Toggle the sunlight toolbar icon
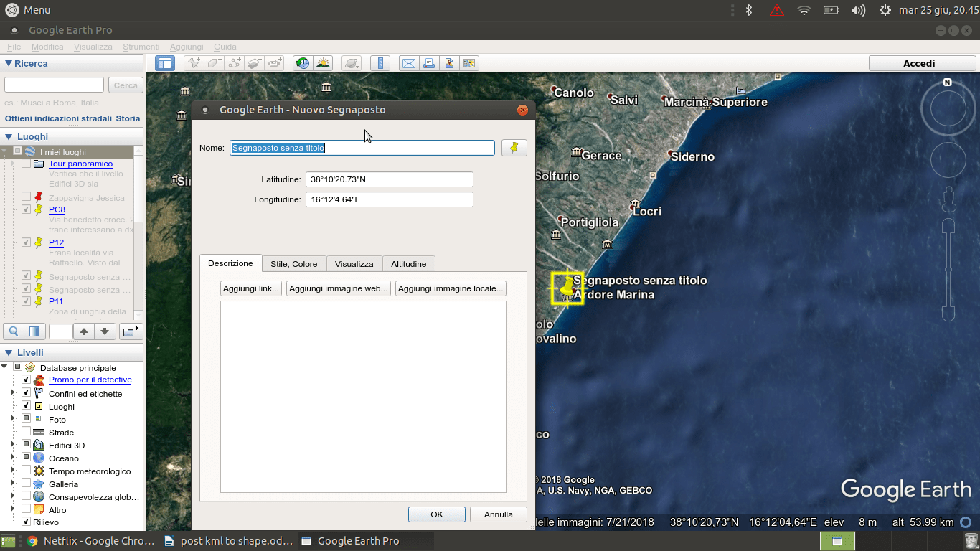The image size is (980, 551). pyautogui.click(x=323, y=63)
